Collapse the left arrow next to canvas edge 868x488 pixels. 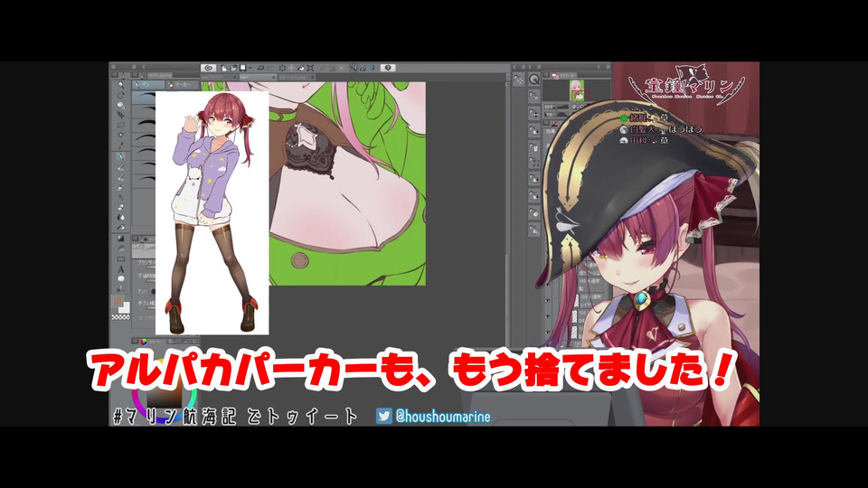[x=514, y=67]
